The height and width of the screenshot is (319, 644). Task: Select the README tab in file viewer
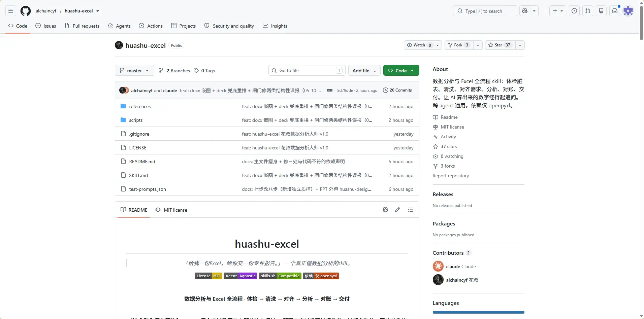click(x=134, y=210)
